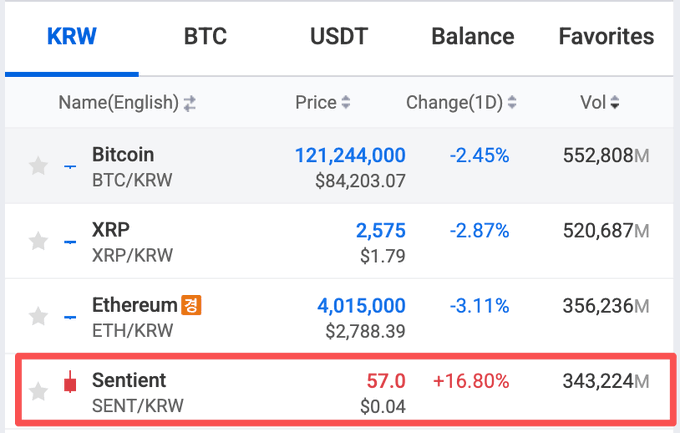Click the XRP candlestick mini icon

click(70, 241)
